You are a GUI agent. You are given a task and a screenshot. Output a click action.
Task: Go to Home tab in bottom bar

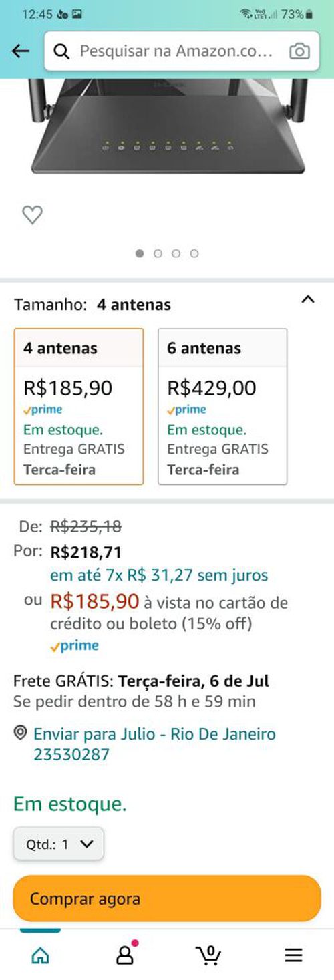click(41, 955)
